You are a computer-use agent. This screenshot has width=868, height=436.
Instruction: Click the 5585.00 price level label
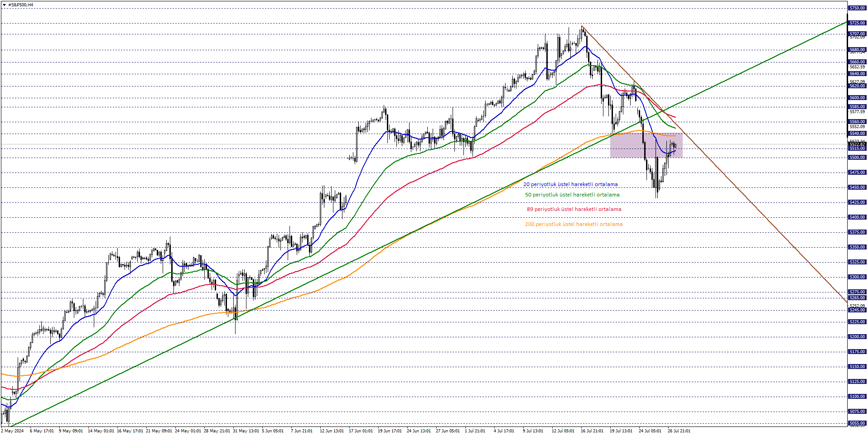tap(857, 107)
